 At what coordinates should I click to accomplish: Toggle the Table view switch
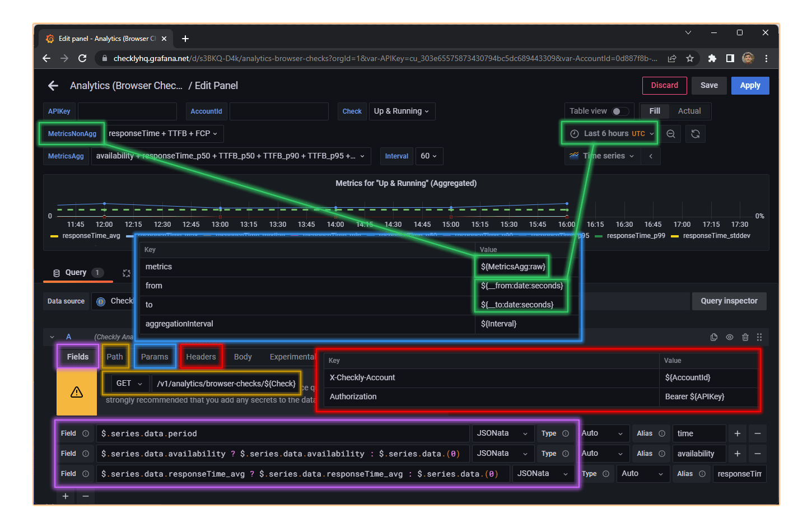(620, 111)
